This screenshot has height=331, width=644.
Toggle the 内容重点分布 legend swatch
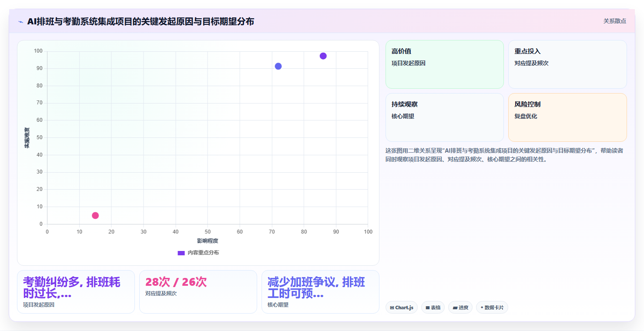pos(181,253)
